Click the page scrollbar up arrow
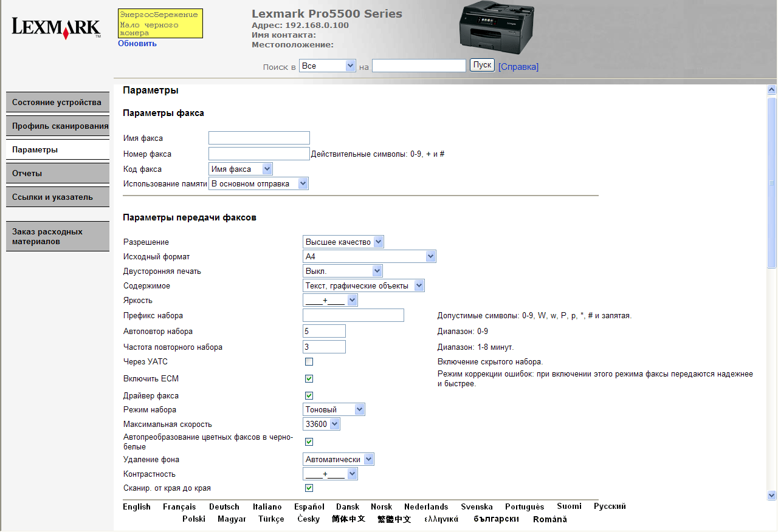This screenshot has height=532, width=778. coord(772,90)
